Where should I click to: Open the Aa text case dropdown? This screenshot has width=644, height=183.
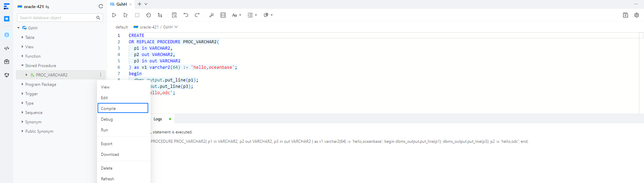click(236, 15)
